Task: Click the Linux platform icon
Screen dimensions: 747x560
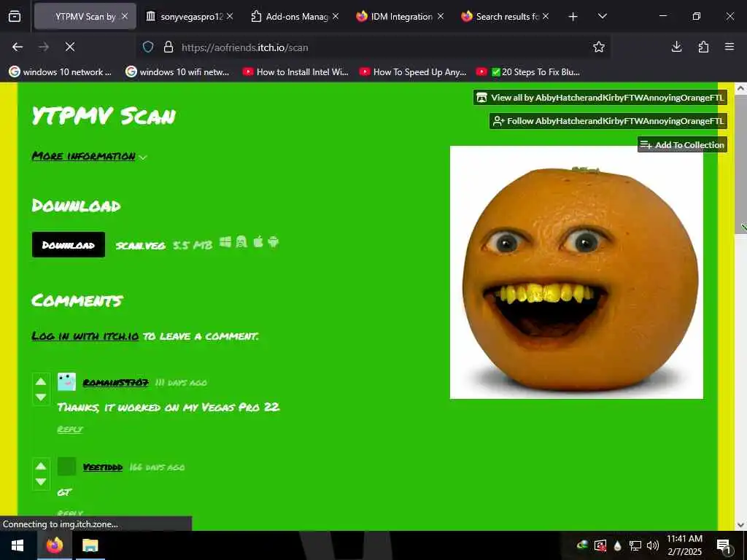Action: [x=241, y=242]
